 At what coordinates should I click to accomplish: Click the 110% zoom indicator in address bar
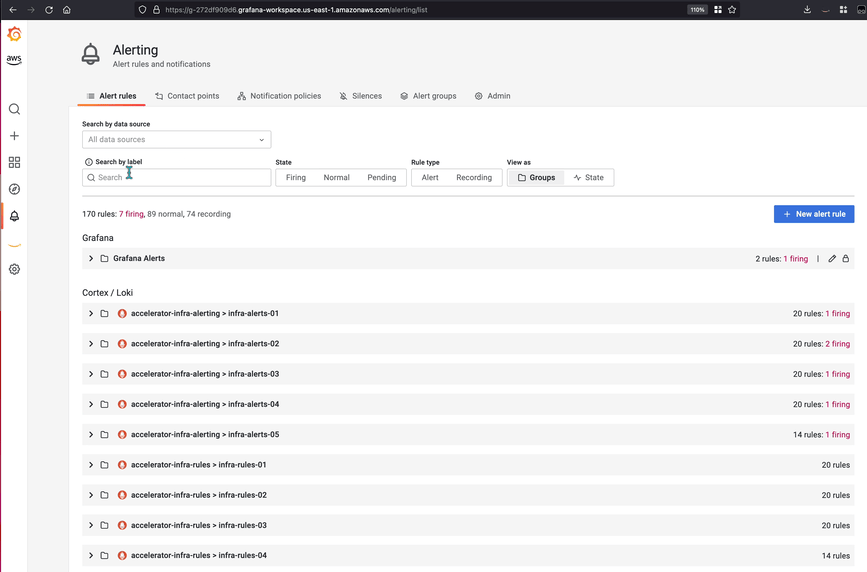coord(697,9)
